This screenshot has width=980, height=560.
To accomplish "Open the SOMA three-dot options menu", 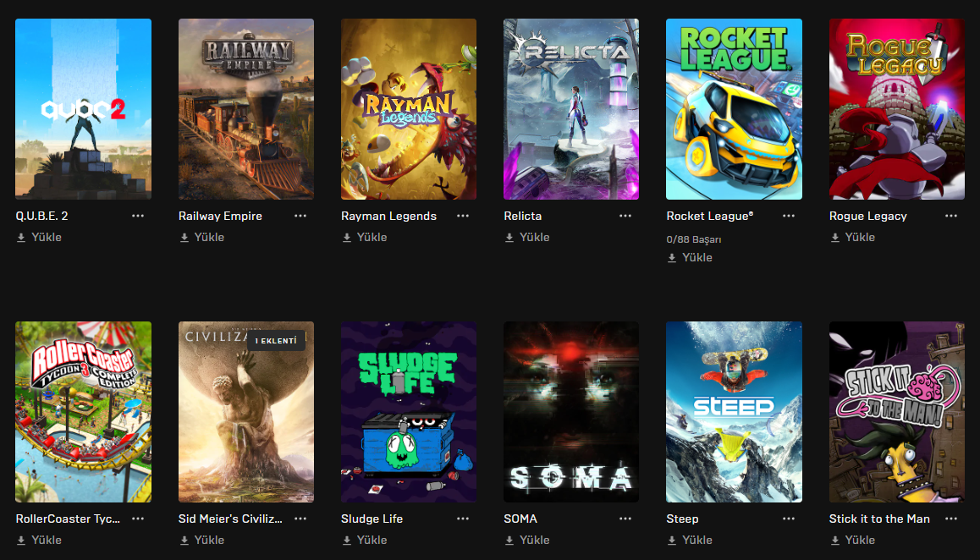I will click(x=625, y=519).
